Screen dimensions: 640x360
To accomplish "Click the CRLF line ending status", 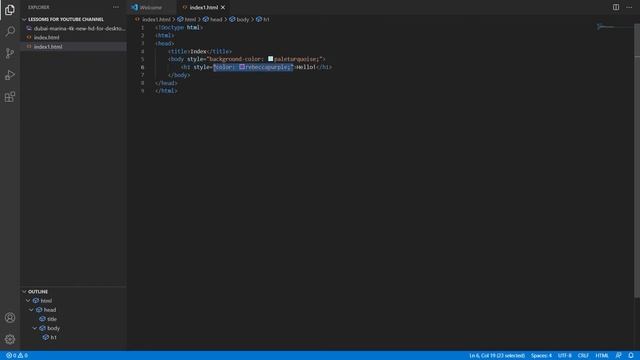I will pos(583,356).
